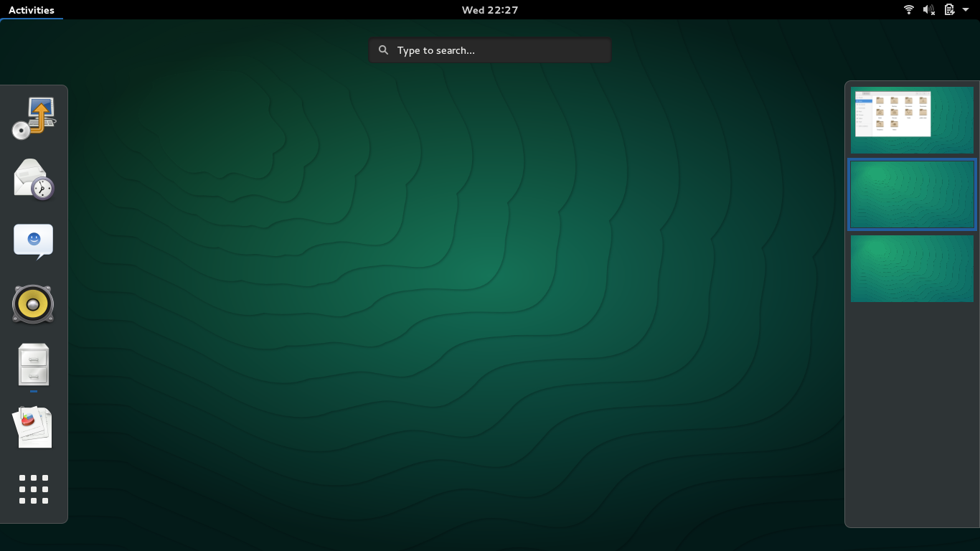Screen dimensions: 980x551
Task: Open the Files cabinet icon in the dash
Action: pos(34,365)
